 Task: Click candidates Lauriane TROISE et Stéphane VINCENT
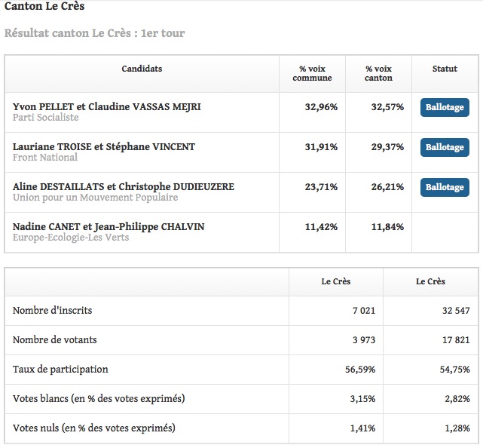(x=104, y=147)
